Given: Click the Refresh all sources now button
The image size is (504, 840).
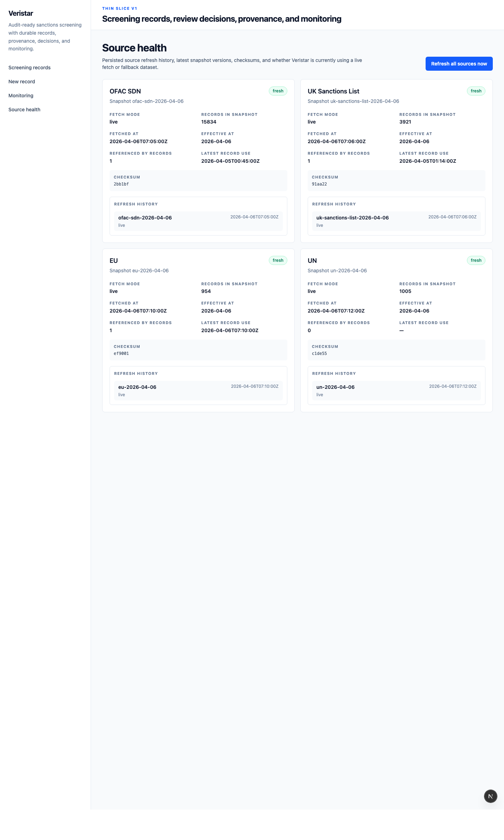Looking at the screenshot, I should tap(459, 64).
